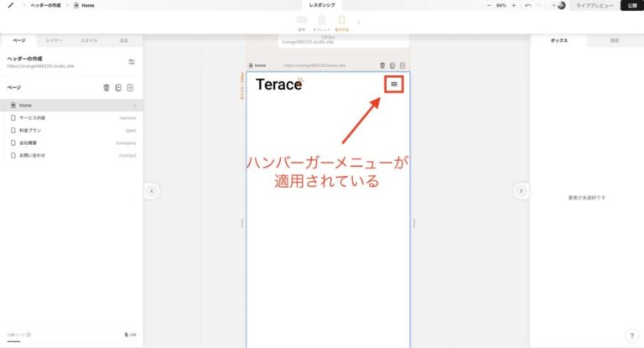Switch to the desktop device view icon
The image size is (644, 348).
[302, 23]
